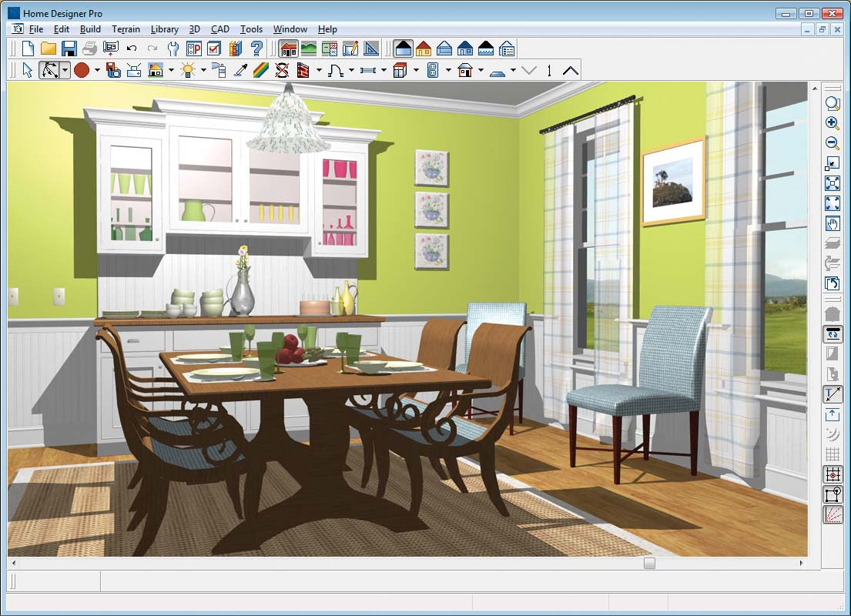Click the horizontal scrollbar thumb below the view

(x=649, y=564)
